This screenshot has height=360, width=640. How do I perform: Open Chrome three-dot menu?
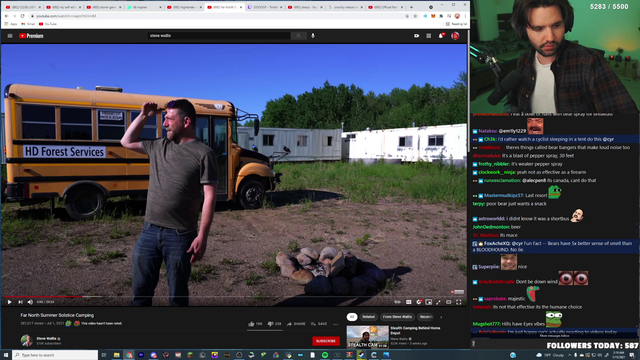465,16
